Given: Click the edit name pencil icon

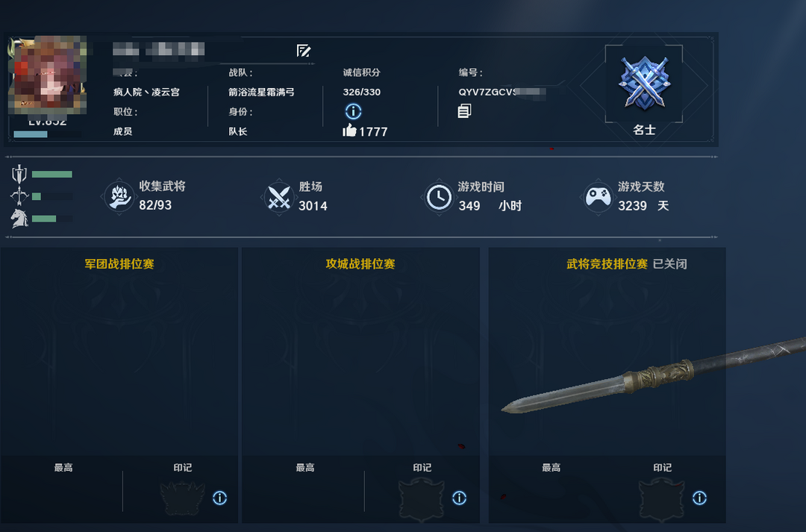Looking at the screenshot, I should tap(304, 51).
